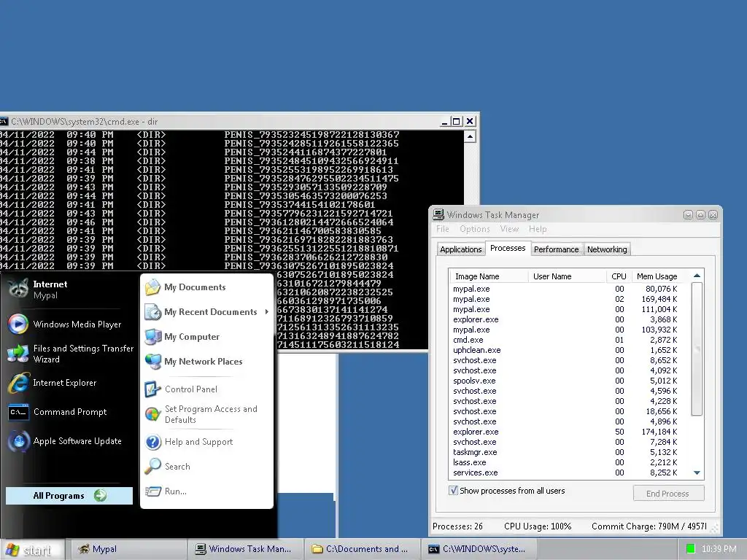The height and width of the screenshot is (560, 747).
Task: Open My Network Places
Action: point(193,362)
